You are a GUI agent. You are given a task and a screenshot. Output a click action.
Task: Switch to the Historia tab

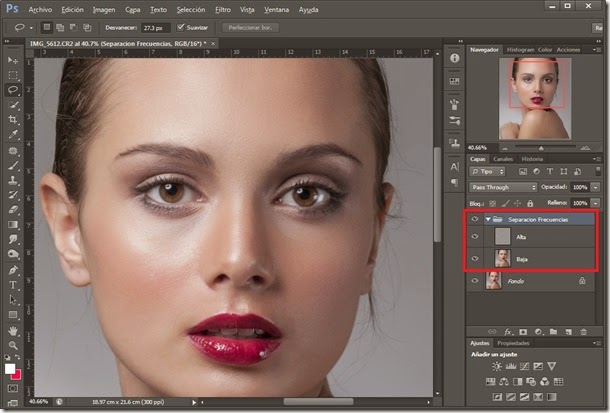(532, 159)
